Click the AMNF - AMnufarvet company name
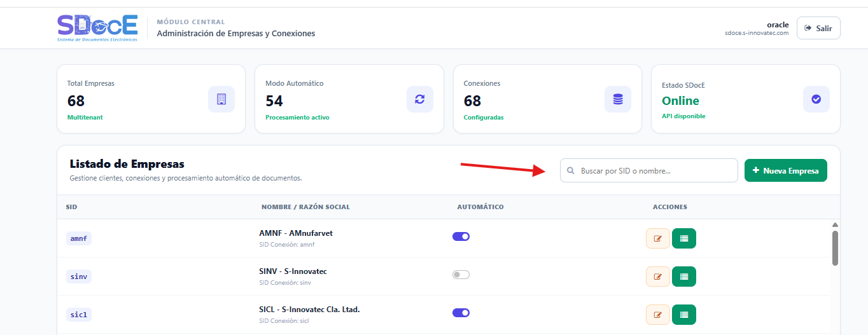 [296, 233]
